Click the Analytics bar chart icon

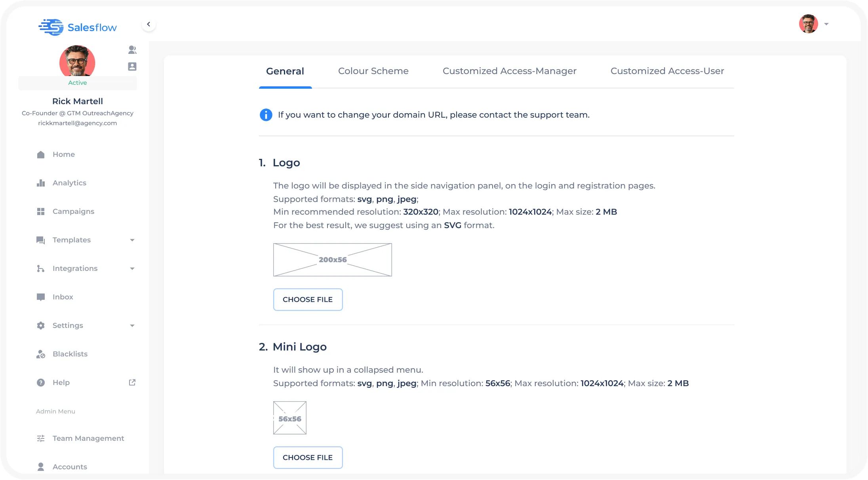(x=41, y=183)
